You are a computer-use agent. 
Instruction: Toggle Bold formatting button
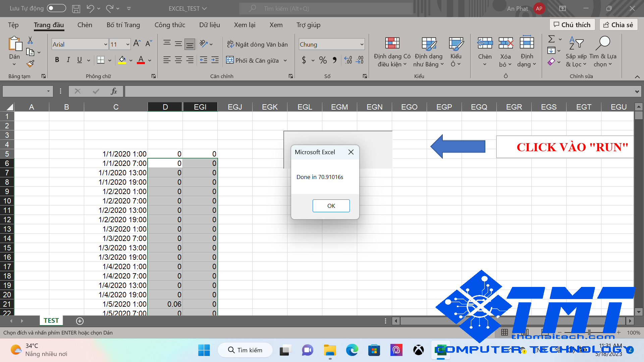pyautogui.click(x=57, y=60)
